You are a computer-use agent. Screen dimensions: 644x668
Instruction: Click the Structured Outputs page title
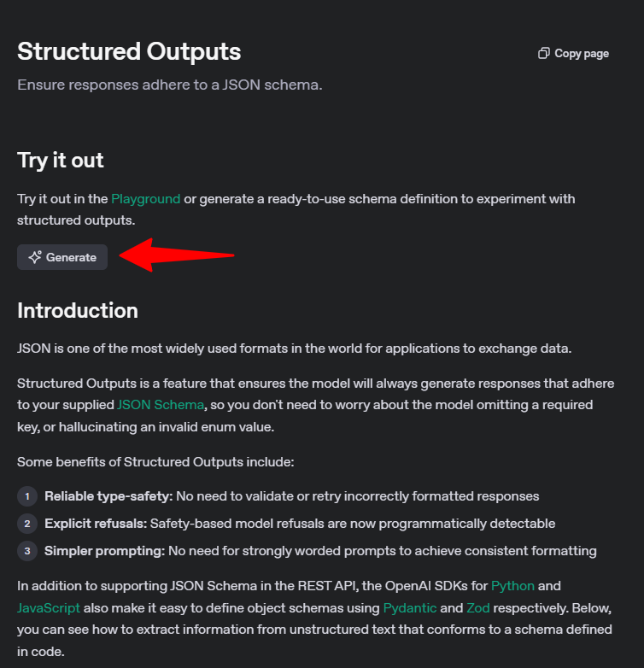(129, 51)
